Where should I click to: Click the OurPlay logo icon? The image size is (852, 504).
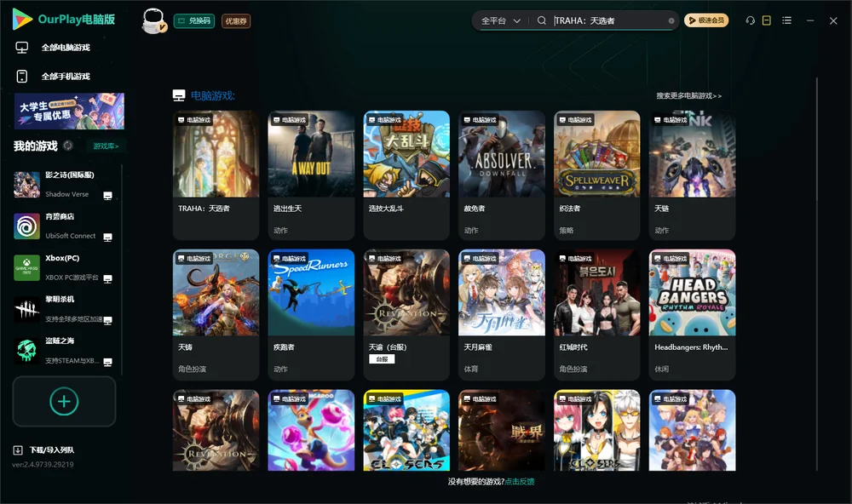pyautogui.click(x=22, y=19)
